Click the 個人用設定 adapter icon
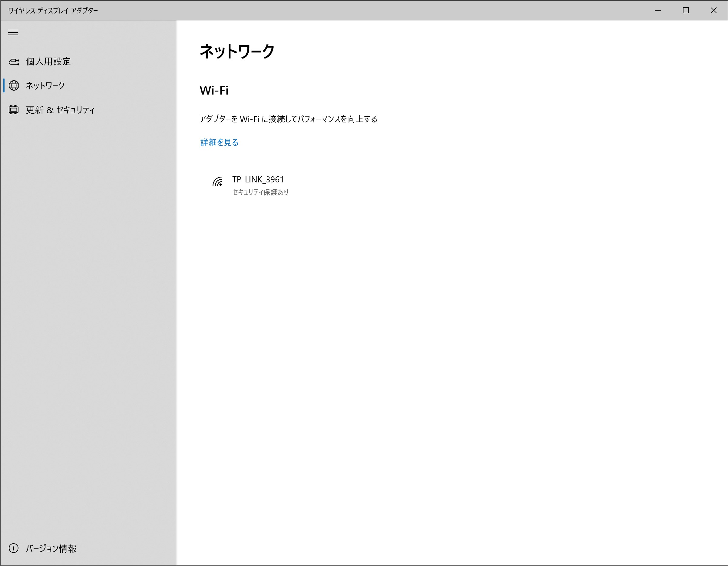This screenshot has height=566, width=728. 14,62
